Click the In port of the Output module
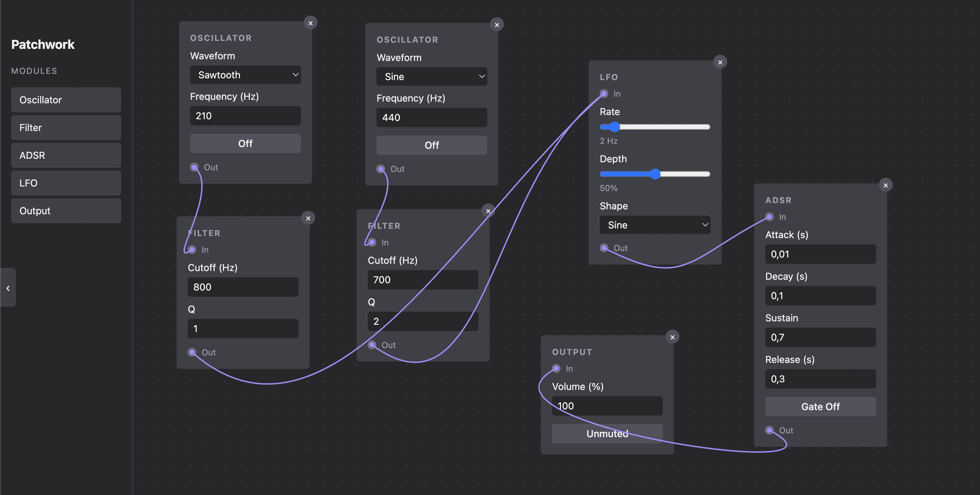Image resolution: width=980 pixels, height=495 pixels. pyautogui.click(x=556, y=368)
